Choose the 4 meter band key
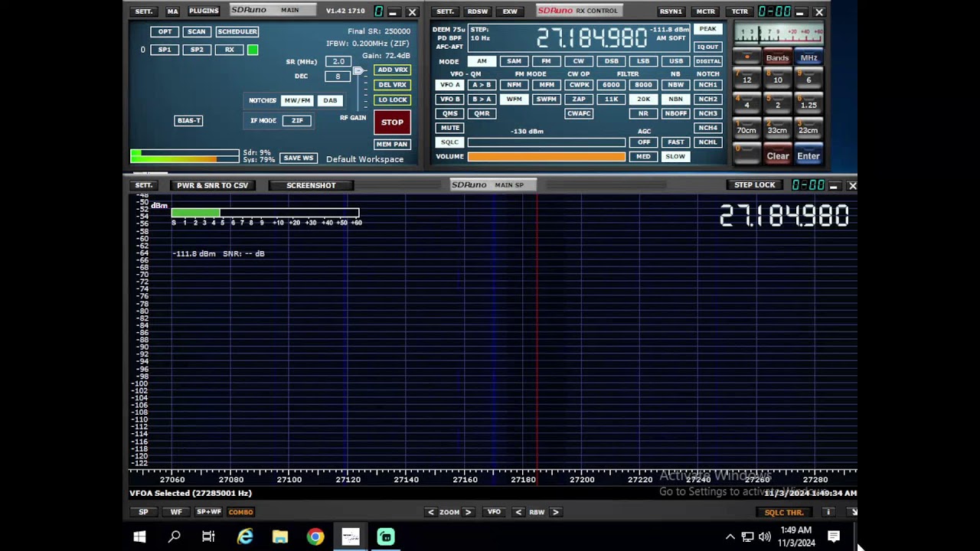The image size is (980, 551). (x=746, y=104)
